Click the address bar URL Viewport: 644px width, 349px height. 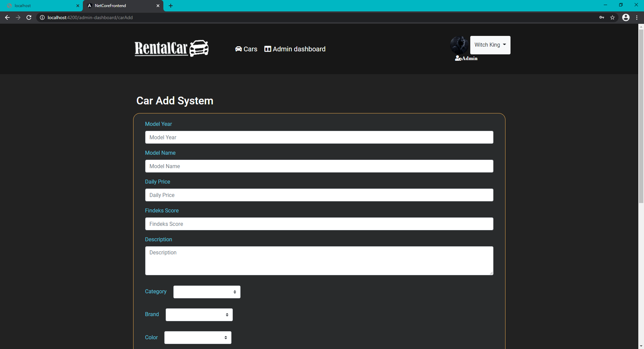tap(90, 17)
